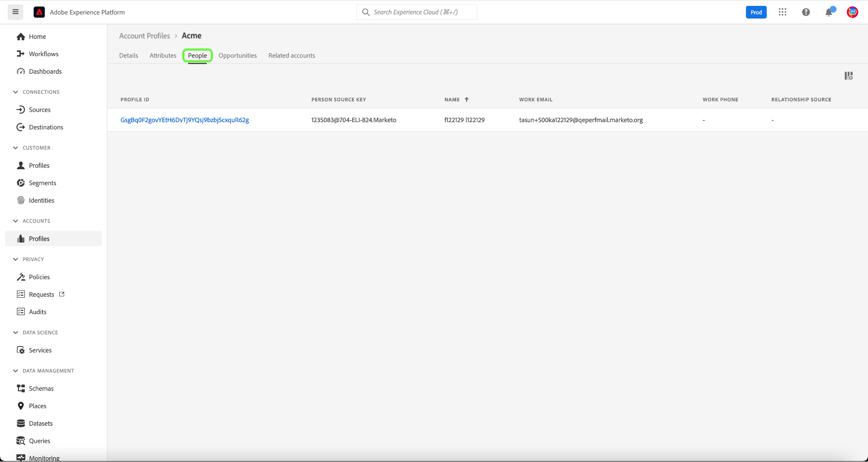Go back to Account Profiles breadcrumb
This screenshot has width=868, height=462.
point(145,36)
